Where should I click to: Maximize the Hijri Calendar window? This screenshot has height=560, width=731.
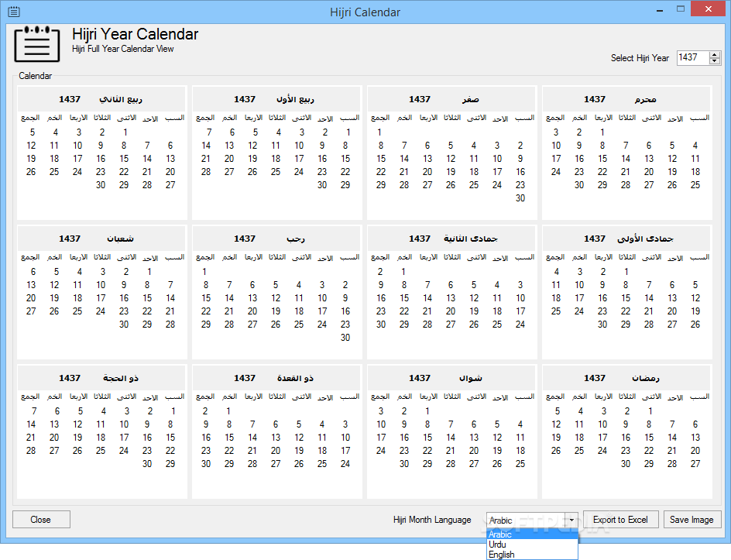(x=681, y=9)
